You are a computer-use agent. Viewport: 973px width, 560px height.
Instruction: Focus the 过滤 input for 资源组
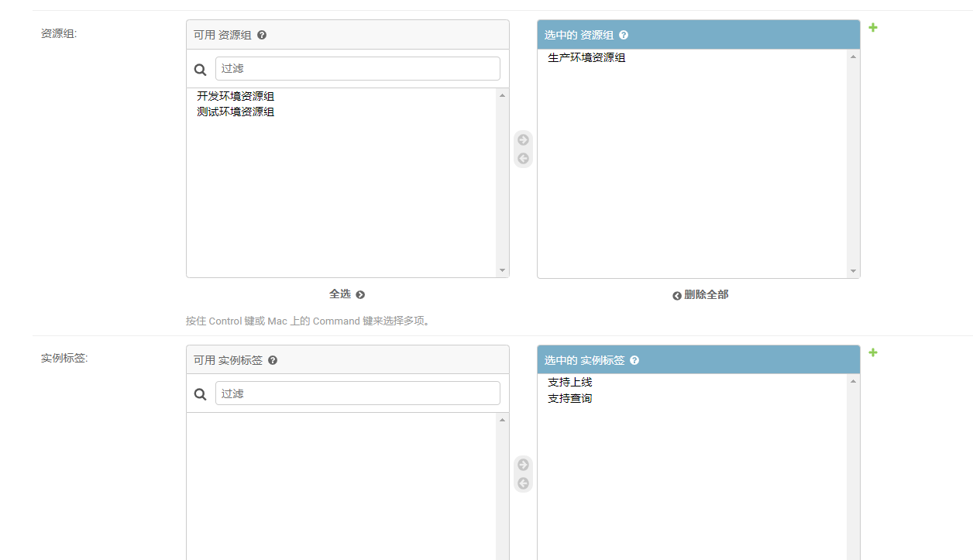click(x=357, y=68)
